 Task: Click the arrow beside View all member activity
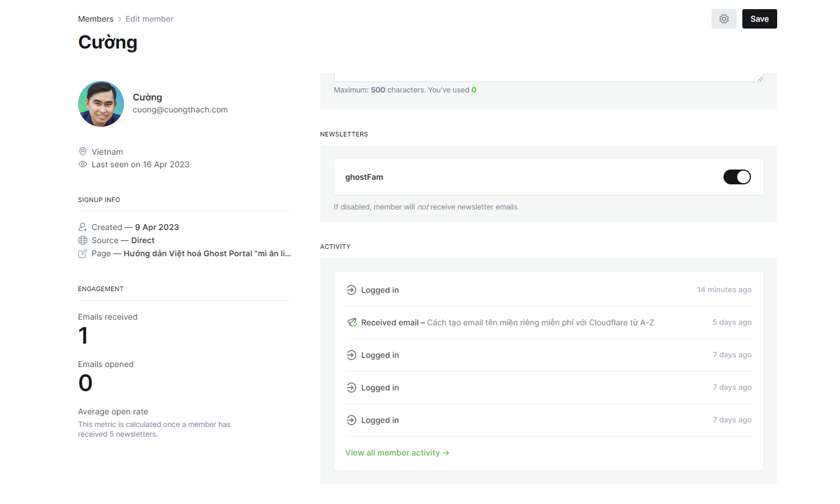tap(446, 453)
